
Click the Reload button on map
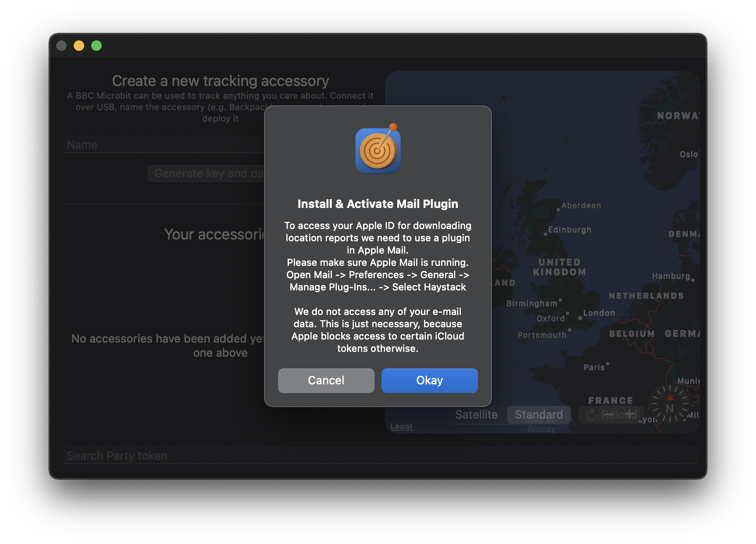pyautogui.click(x=612, y=415)
